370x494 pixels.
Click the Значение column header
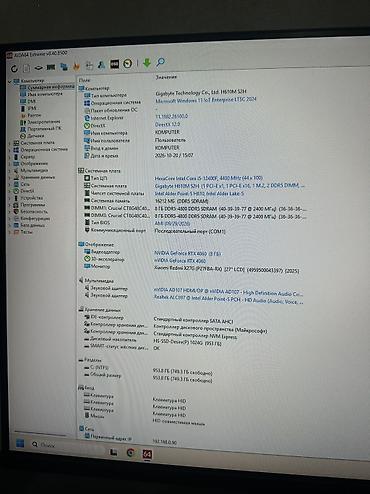166,77
